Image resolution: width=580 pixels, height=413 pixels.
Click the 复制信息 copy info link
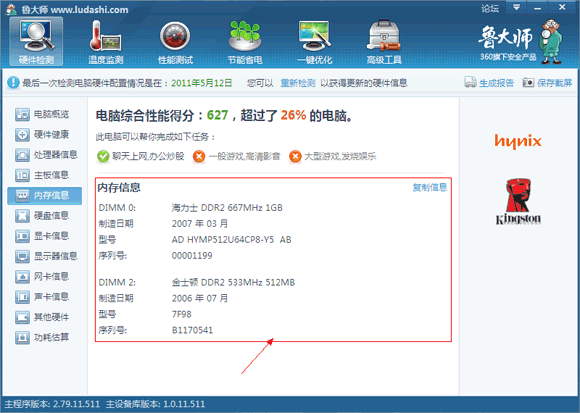(430, 187)
